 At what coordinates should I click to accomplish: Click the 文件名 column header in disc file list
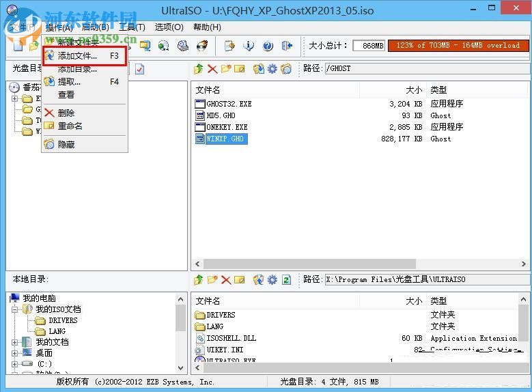tap(275, 90)
